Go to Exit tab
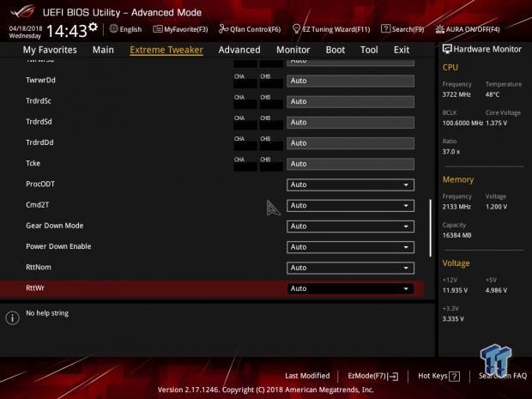 402,50
